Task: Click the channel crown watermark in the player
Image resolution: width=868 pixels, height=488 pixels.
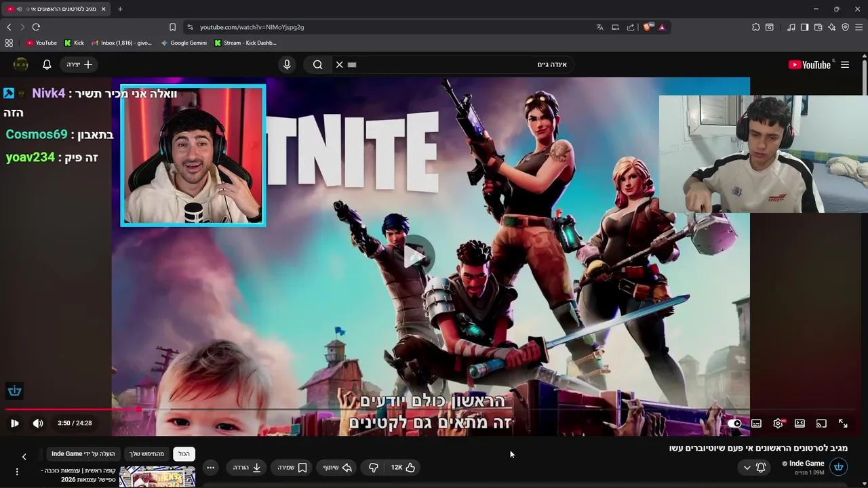Action: point(15,390)
